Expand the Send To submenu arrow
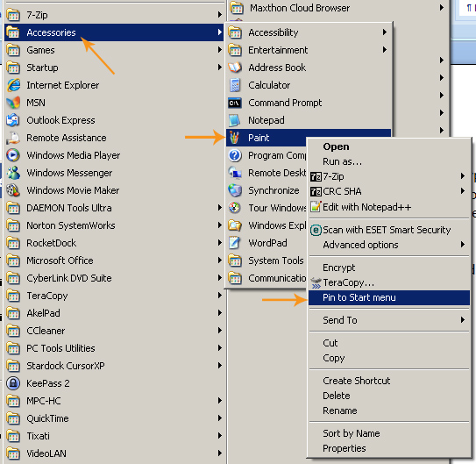 [x=462, y=320]
